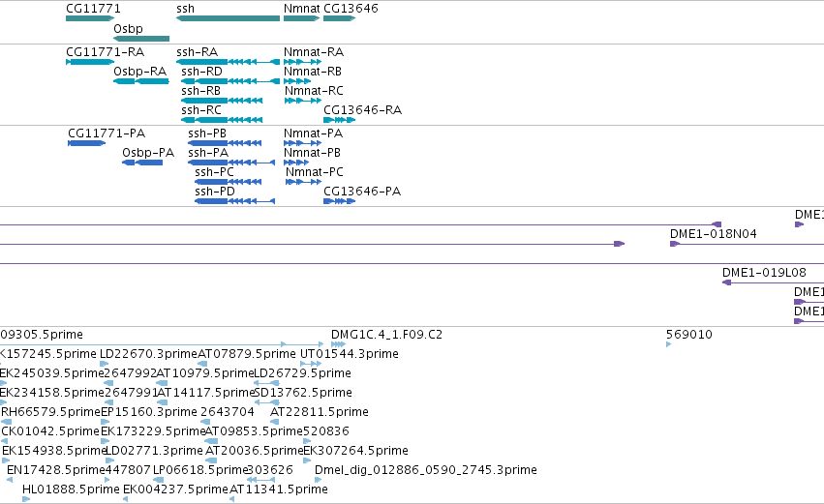Open the CG11771-RA transcript label
The height and width of the screenshot is (504, 824).
pyautogui.click(x=106, y=52)
